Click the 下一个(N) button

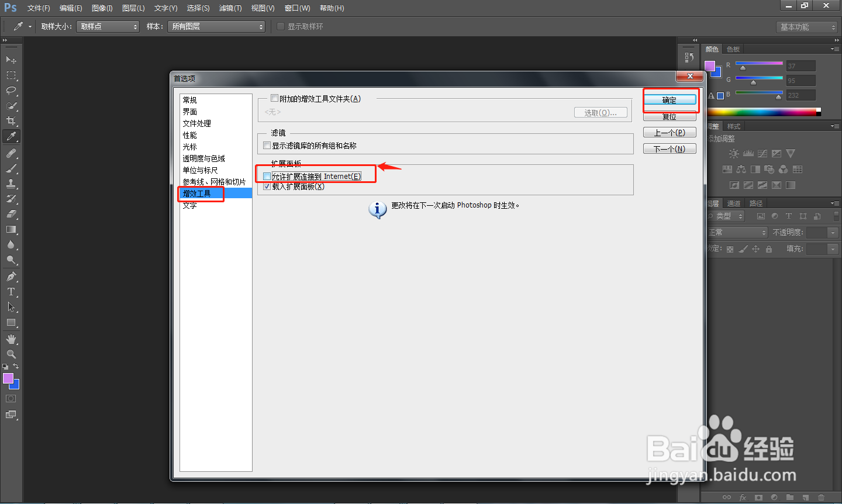[670, 149]
